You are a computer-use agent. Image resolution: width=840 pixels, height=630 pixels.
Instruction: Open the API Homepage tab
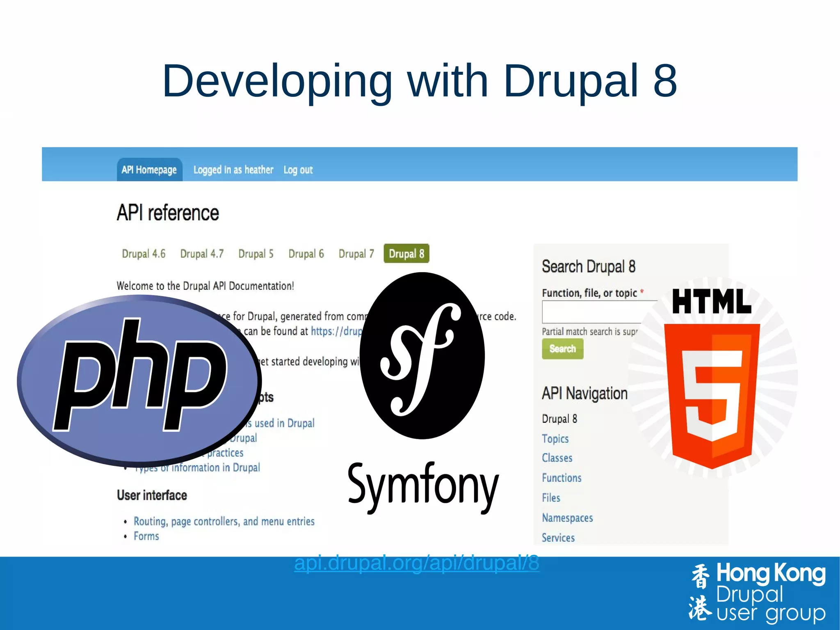tap(149, 170)
